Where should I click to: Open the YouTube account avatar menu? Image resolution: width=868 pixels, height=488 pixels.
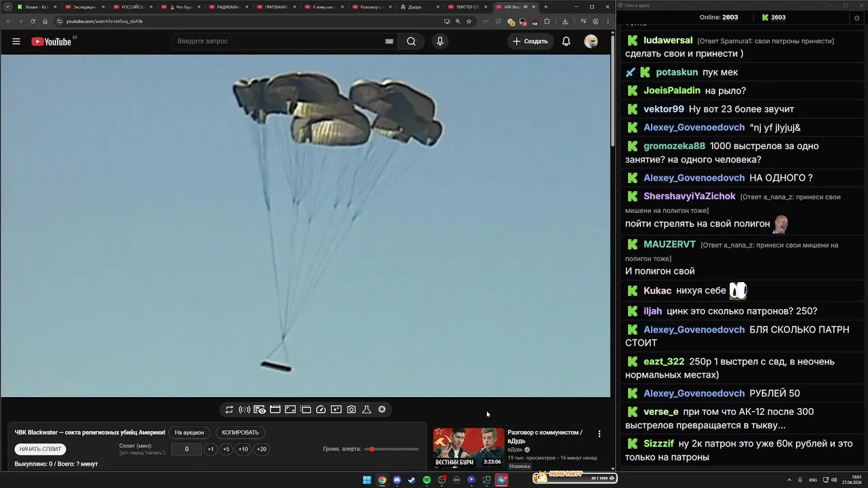pyautogui.click(x=591, y=41)
